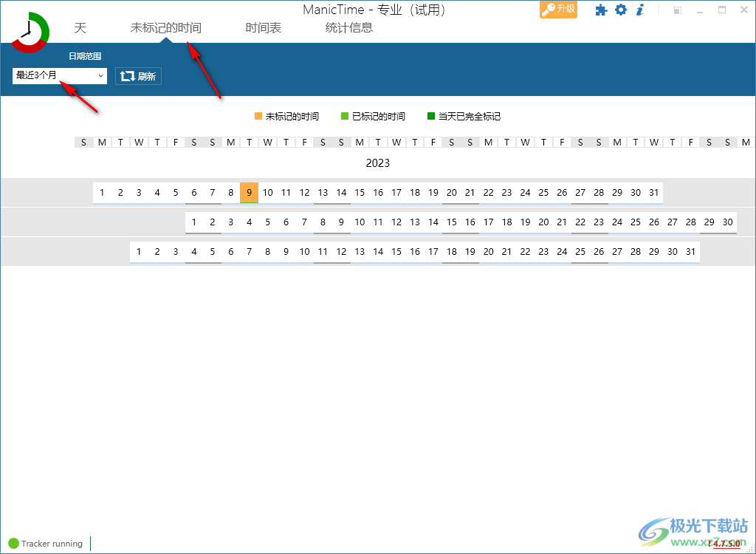Select day 15 in the first month row
This screenshot has width=756, height=554.
(360, 193)
